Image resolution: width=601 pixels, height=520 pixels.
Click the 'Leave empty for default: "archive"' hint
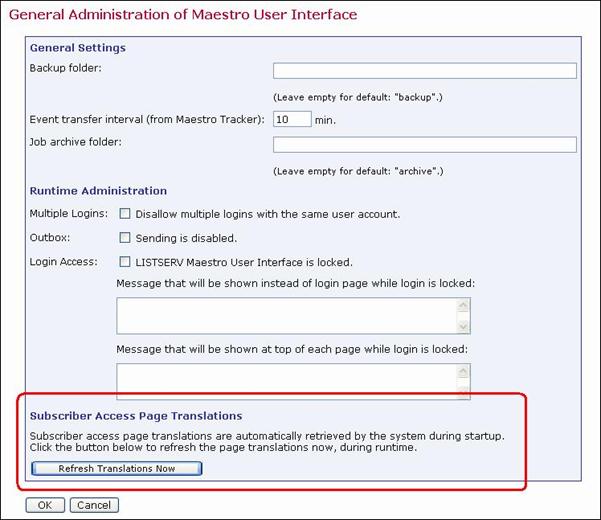pyautogui.click(x=358, y=171)
